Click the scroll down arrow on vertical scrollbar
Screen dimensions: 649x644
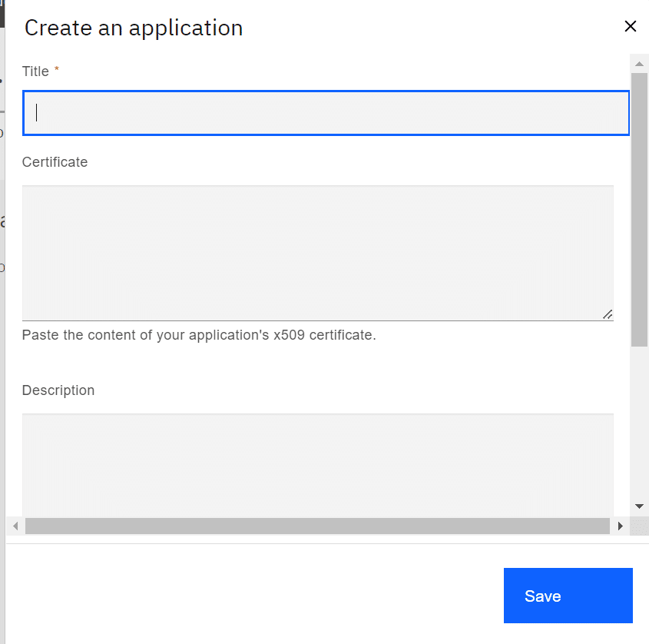tap(639, 506)
